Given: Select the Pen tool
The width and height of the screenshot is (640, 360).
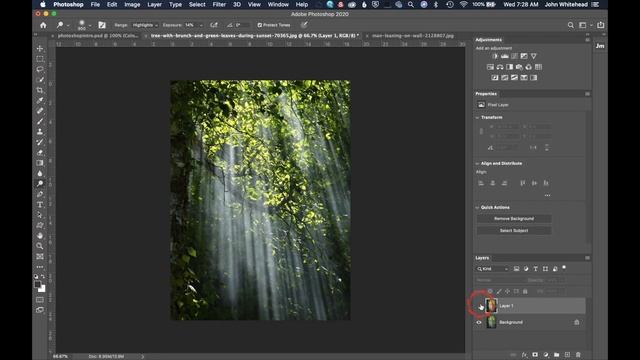Looking at the screenshot, I should point(40,194).
